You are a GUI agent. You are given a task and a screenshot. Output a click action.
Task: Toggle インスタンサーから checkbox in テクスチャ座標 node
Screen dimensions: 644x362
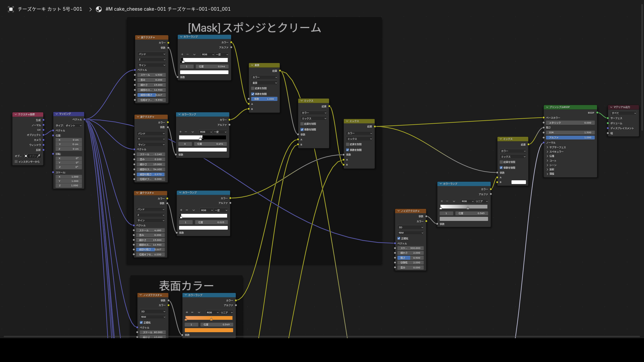click(x=16, y=162)
